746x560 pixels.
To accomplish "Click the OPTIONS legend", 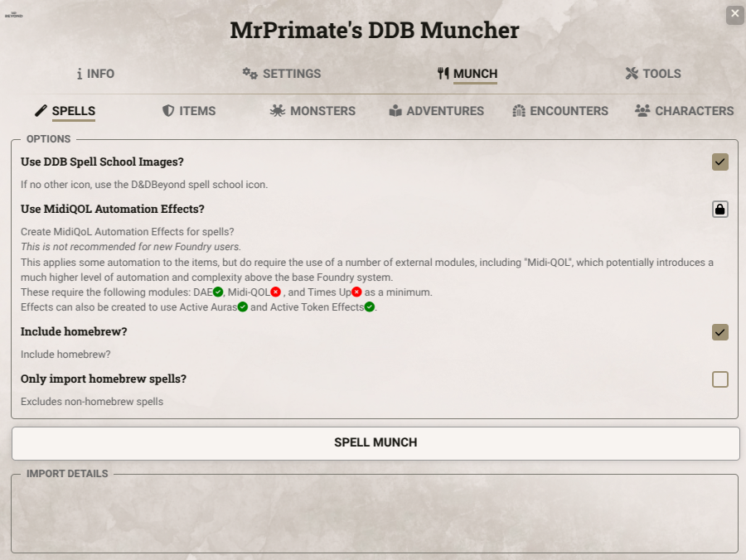I will [48, 139].
